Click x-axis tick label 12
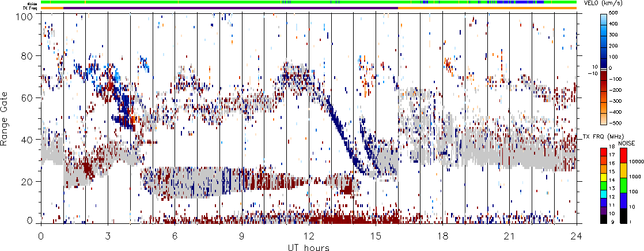Screen dimensions: 644x251 tap(309, 236)
